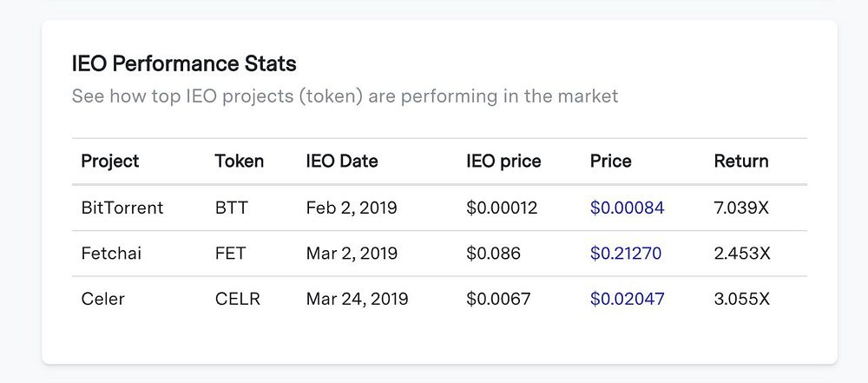868x383 pixels.
Task: Click the IEO Date column header
Action: (342, 162)
